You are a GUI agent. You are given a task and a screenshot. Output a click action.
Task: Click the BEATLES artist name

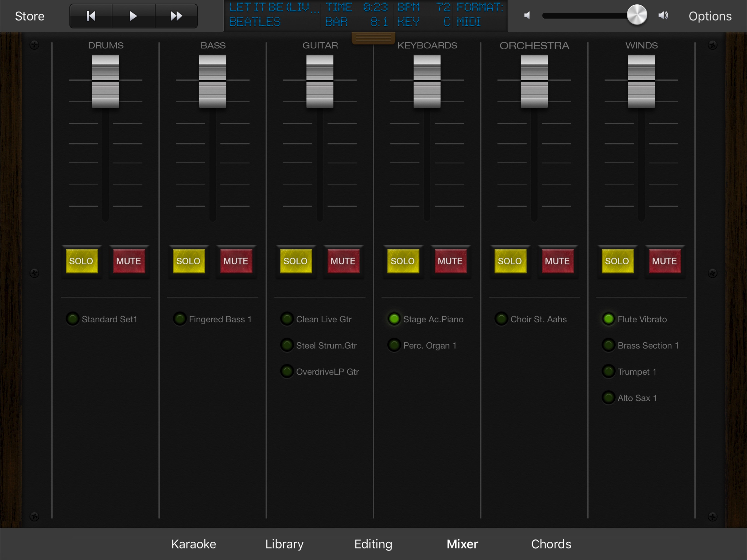click(255, 22)
